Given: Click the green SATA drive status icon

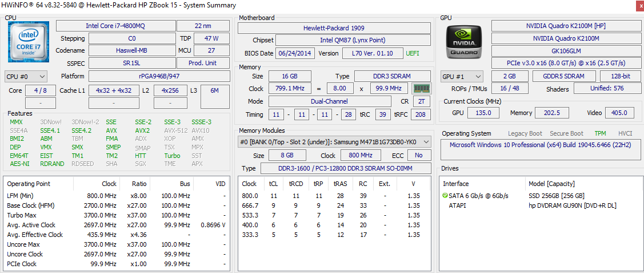Looking at the screenshot, I should click(445, 196).
